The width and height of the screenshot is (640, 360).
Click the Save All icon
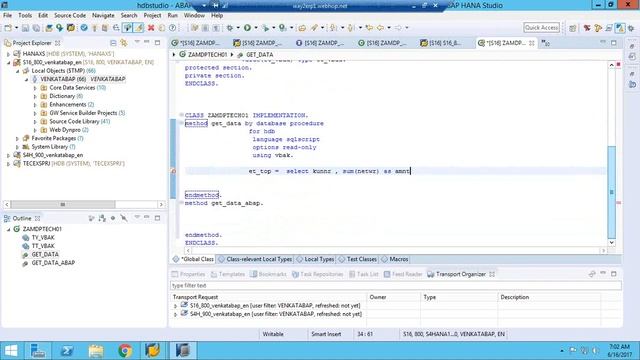pyautogui.click(x=36, y=28)
